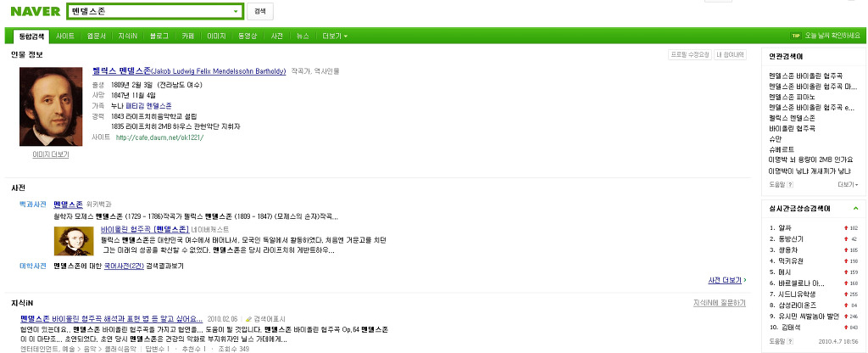This screenshot has width=868, height=353.
Task: Open the 사전 tab
Action: 277,36
